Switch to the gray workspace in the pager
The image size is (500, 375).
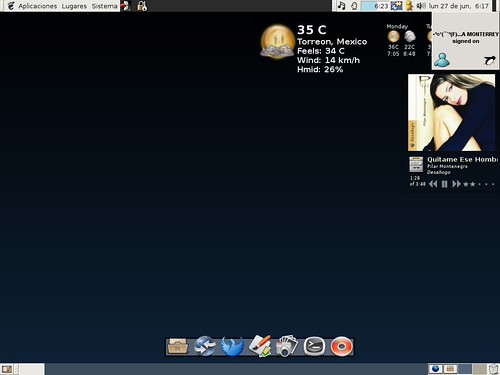pos(479,369)
